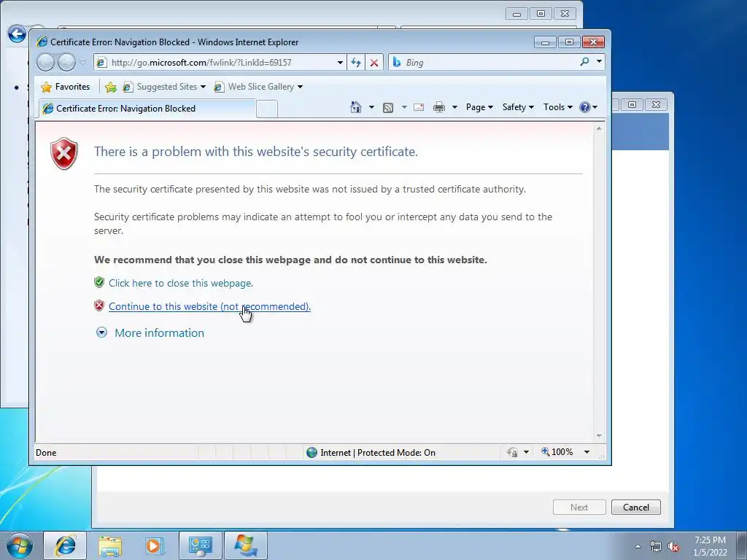Open the Page menu

click(x=479, y=107)
